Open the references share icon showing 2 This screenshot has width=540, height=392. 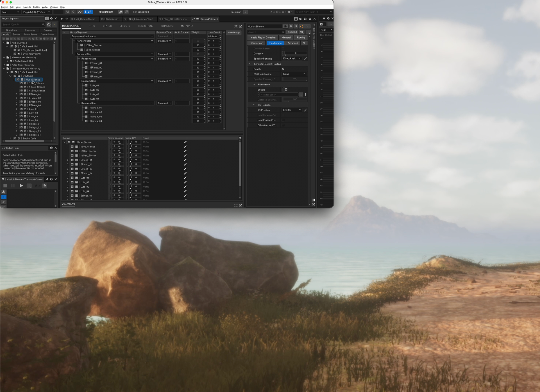304,26
